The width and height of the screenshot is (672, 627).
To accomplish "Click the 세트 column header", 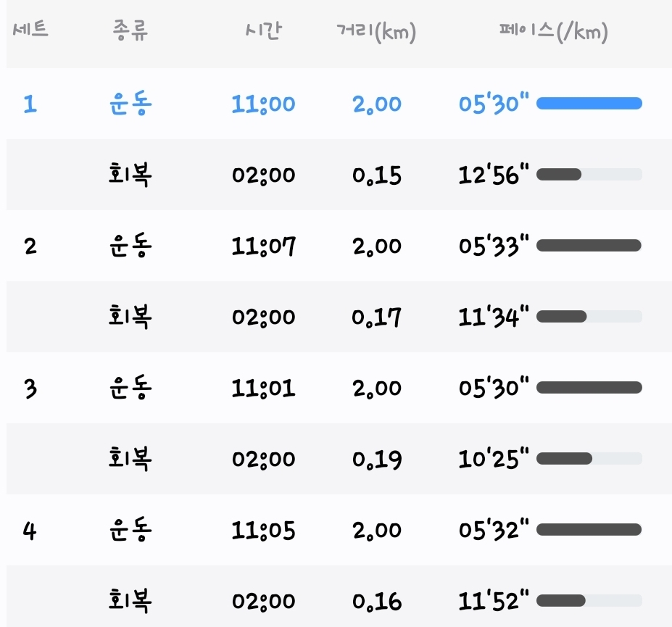I will coord(30,30).
